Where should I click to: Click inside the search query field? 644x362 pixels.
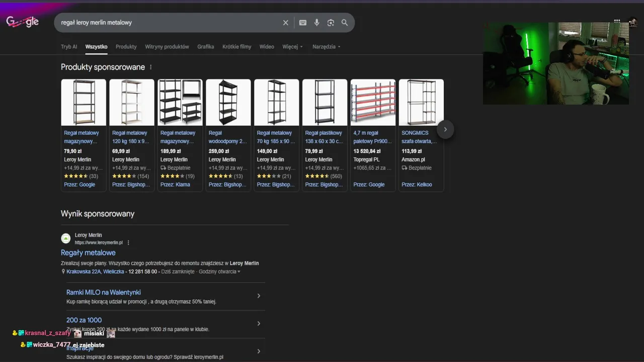tap(169, 23)
